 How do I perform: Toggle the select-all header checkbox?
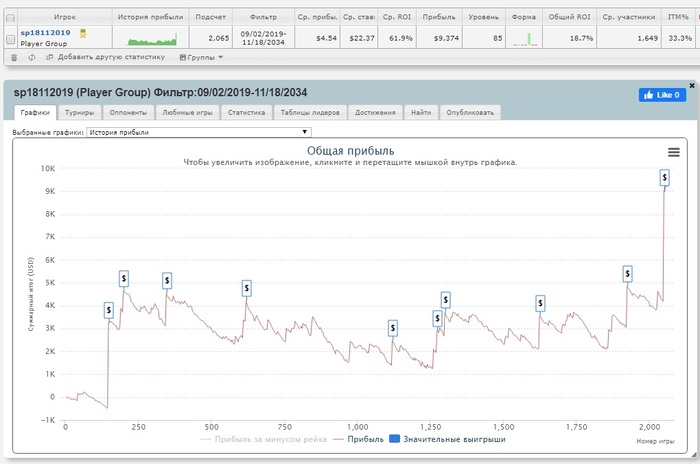pyautogui.click(x=10, y=17)
